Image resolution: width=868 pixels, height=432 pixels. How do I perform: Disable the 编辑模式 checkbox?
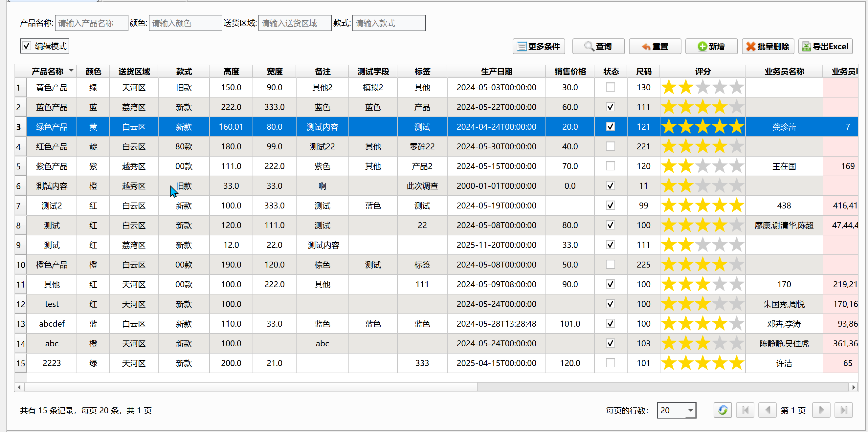coord(27,46)
